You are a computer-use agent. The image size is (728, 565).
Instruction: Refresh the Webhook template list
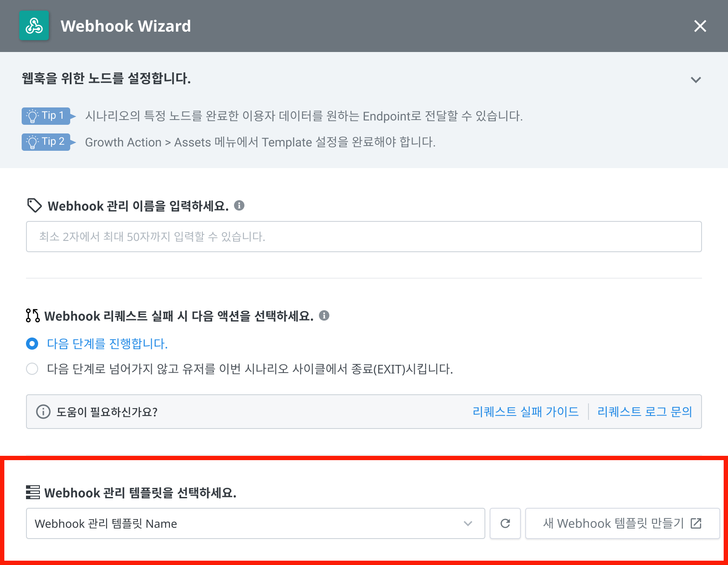[x=505, y=523]
